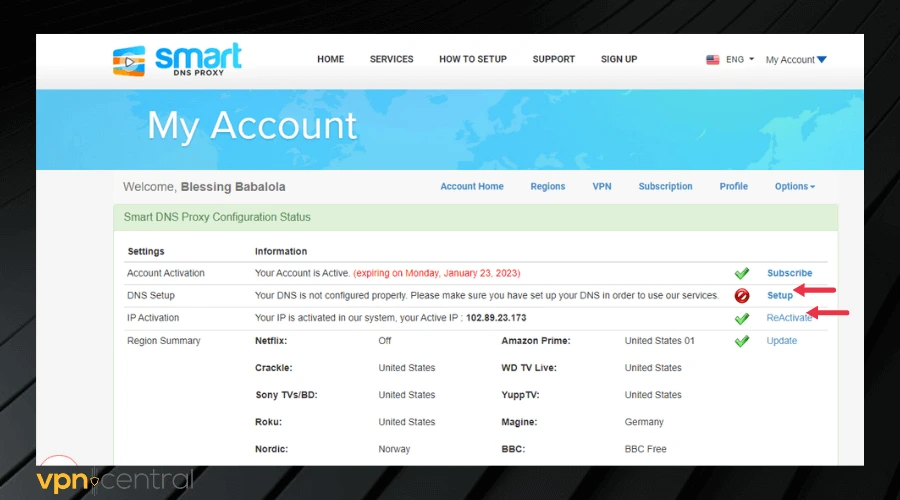The width and height of the screenshot is (900, 500).
Task: Switch to the VPN tab
Action: tap(602, 187)
